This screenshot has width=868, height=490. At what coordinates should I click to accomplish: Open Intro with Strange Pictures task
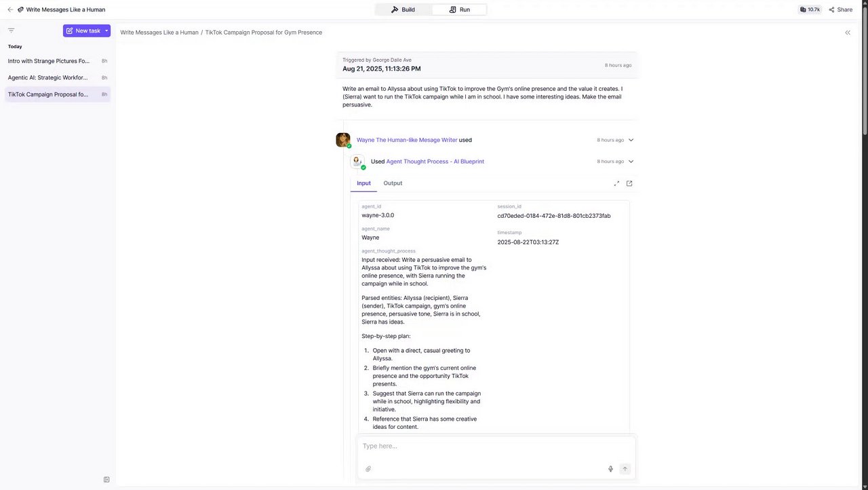click(x=58, y=61)
